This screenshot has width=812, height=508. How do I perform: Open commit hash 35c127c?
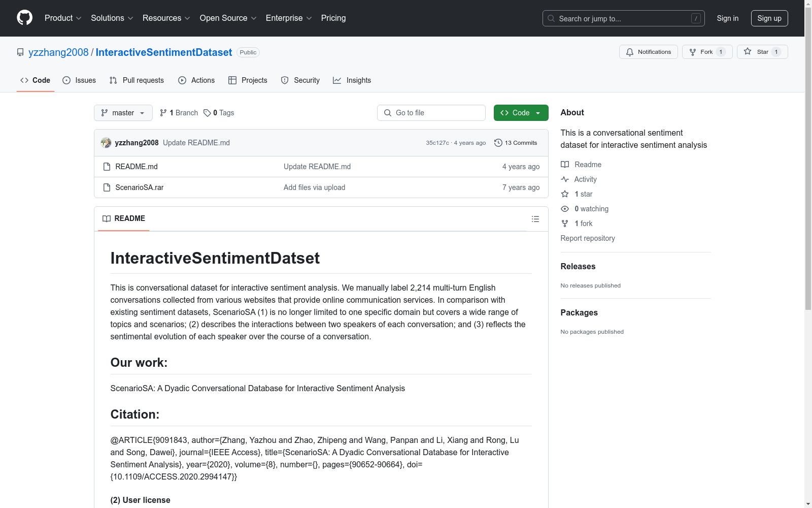[437, 143]
